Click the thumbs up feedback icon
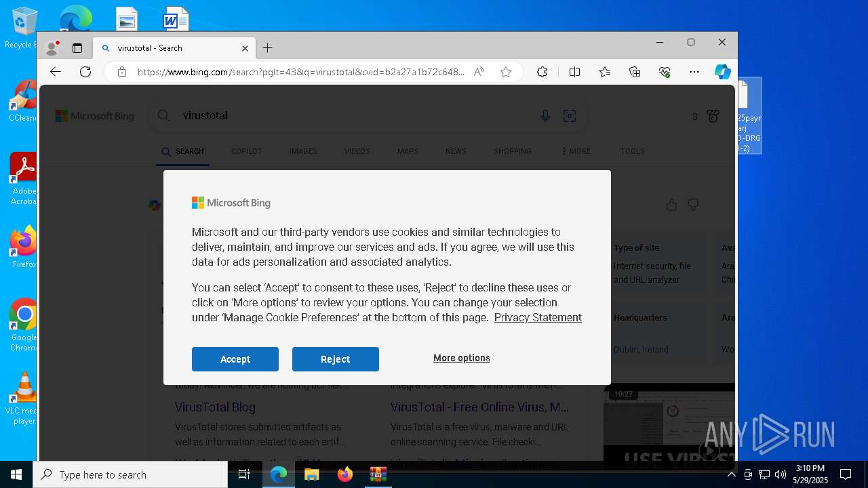Viewport: 868px width, 488px height. point(671,205)
